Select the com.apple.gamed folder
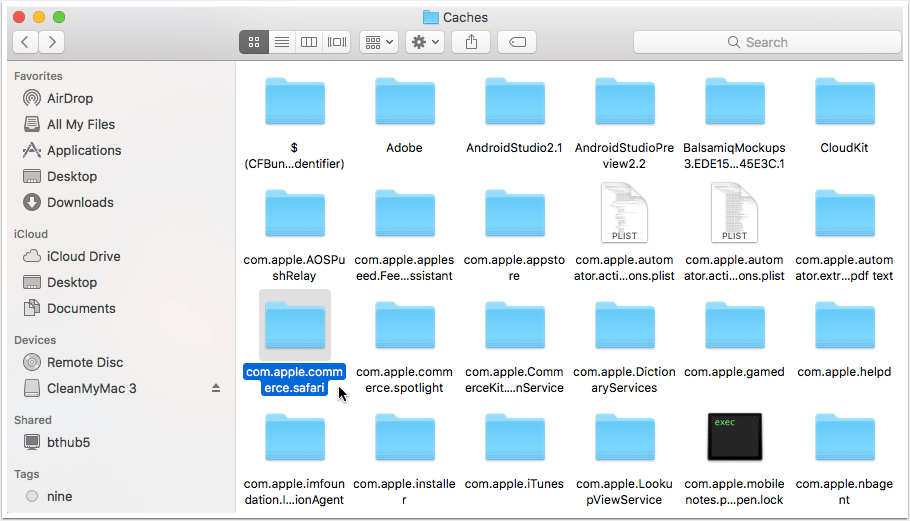Screen dimensions: 910x521 (x=735, y=325)
